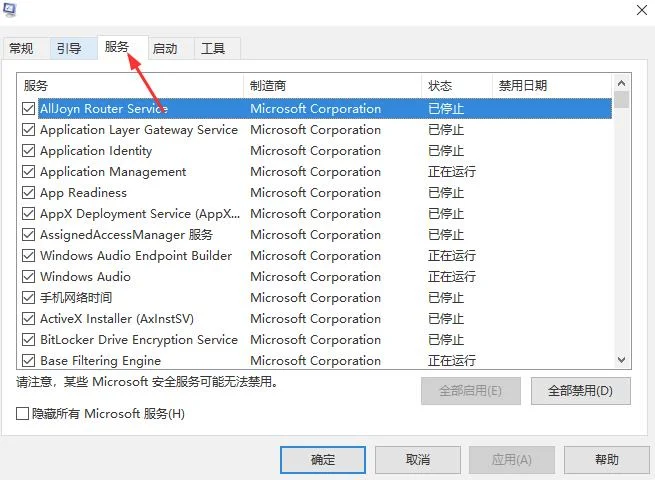Click 正在运行 status of Application Management
The height and width of the screenshot is (480, 655).
point(452,172)
